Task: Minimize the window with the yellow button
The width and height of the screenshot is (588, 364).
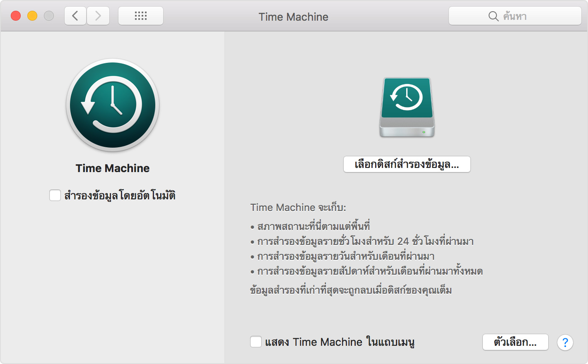Action: coord(32,15)
